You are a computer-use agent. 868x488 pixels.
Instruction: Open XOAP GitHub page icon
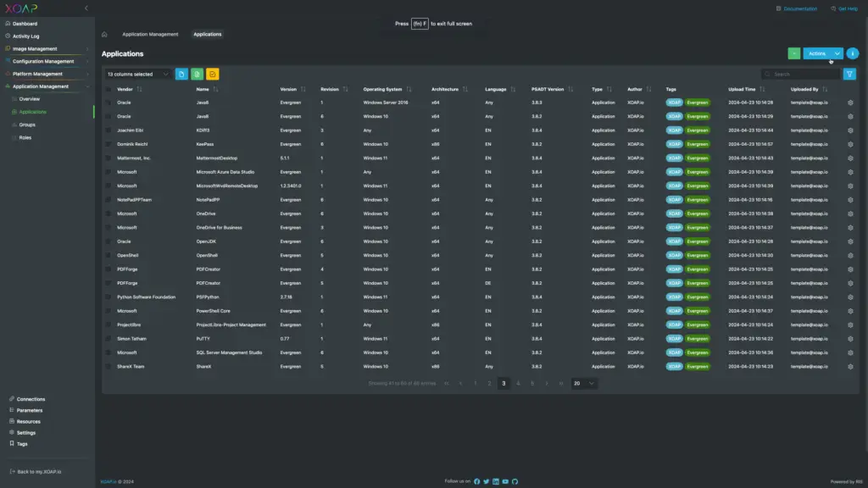click(515, 481)
